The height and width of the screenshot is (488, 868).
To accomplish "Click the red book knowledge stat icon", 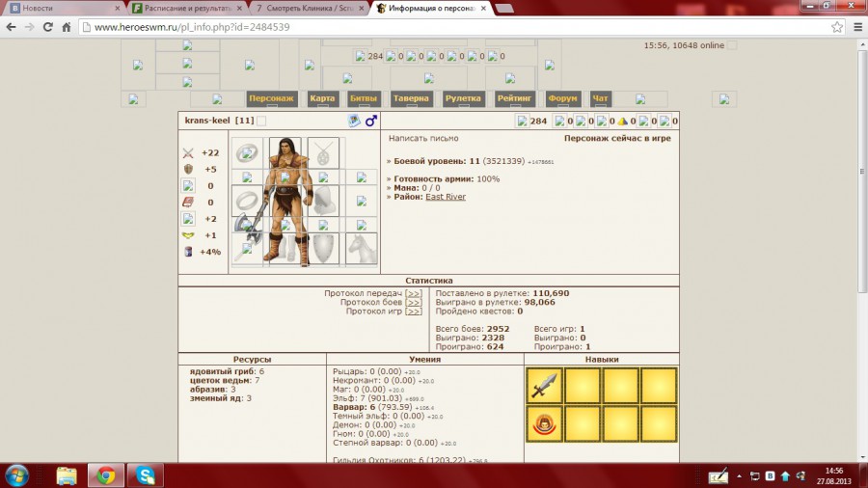I will pos(188,203).
